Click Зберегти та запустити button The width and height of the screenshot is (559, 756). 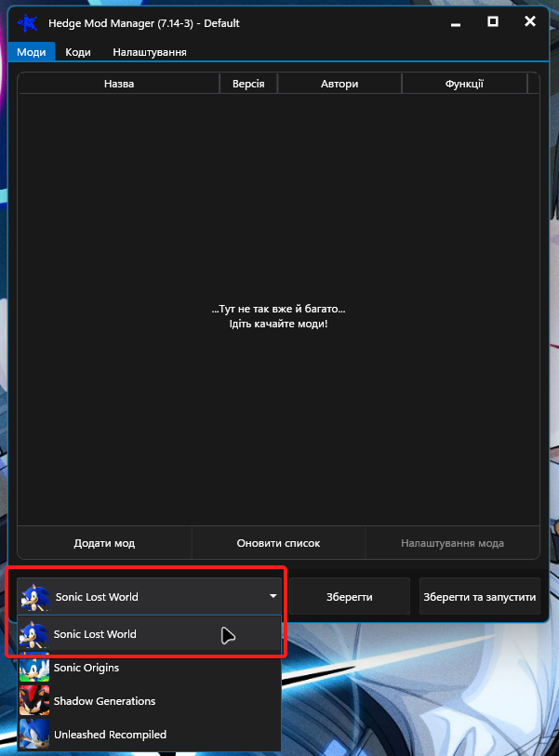(479, 597)
